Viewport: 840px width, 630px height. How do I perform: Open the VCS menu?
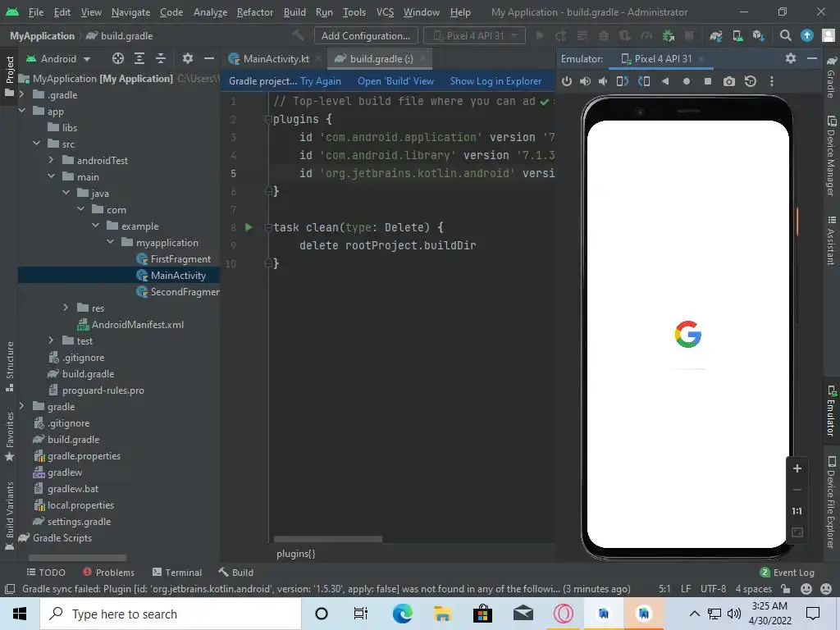pyautogui.click(x=385, y=11)
